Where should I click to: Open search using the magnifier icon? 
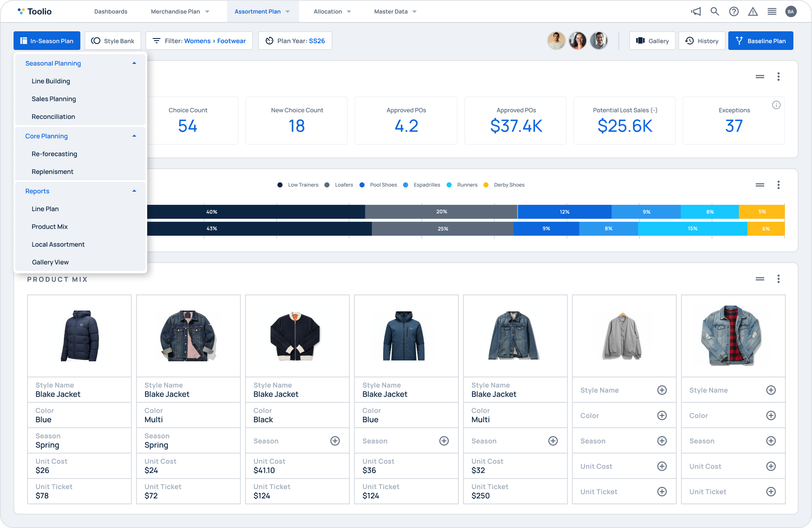715,11
